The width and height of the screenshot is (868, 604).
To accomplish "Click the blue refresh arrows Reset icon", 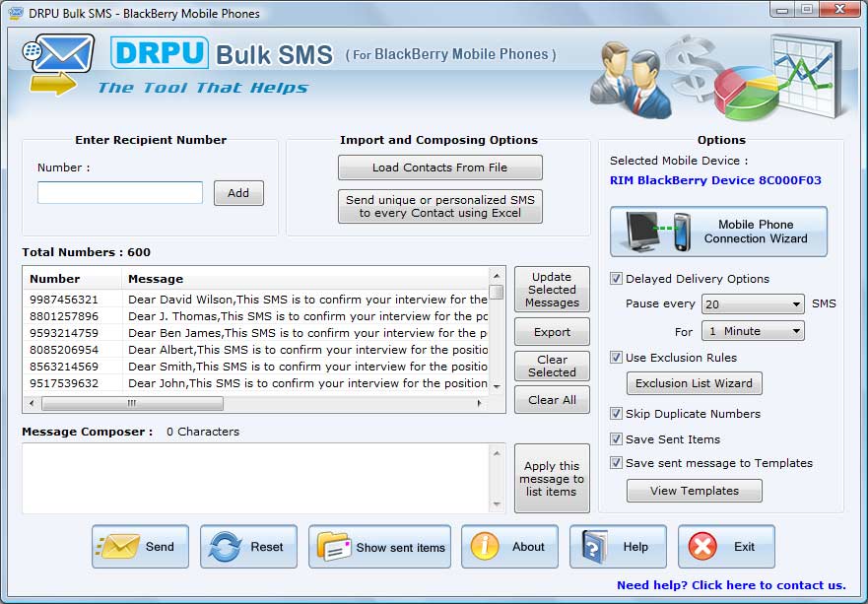I will [225, 547].
